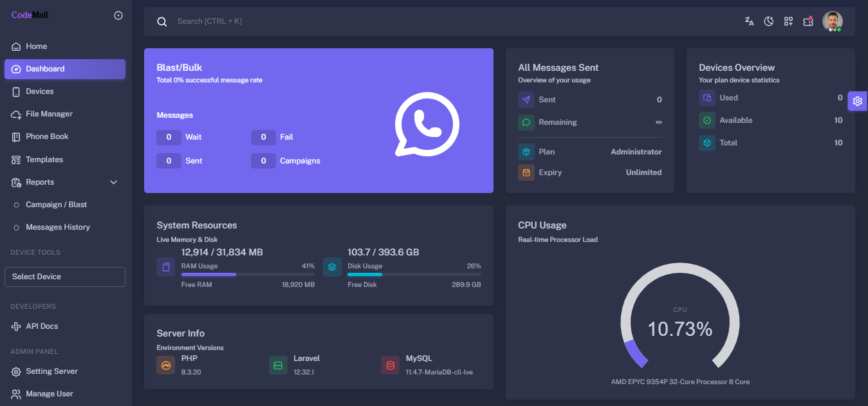Open File Manager from the sidebar
868x406 pixels.
tap(49, 114)
